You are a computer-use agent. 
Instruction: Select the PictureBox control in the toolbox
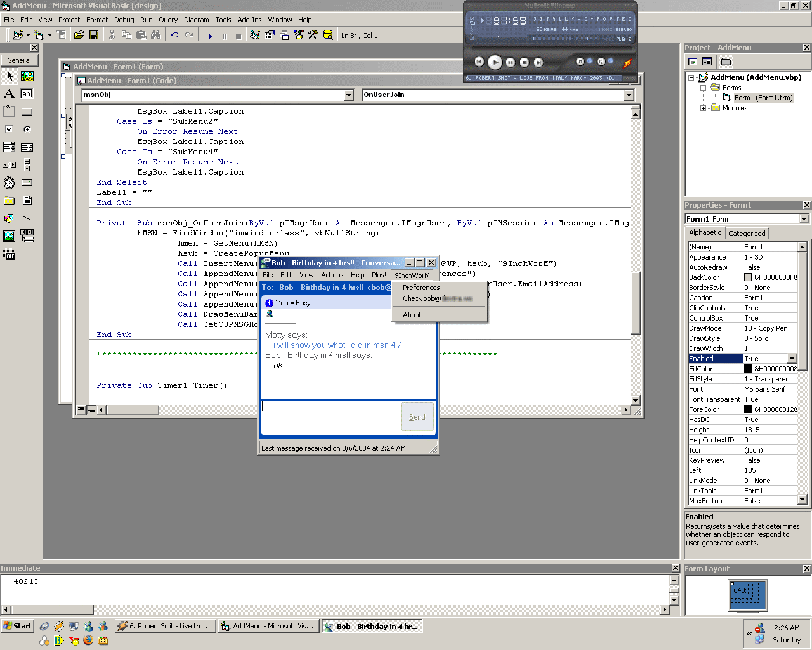[27, 76]
